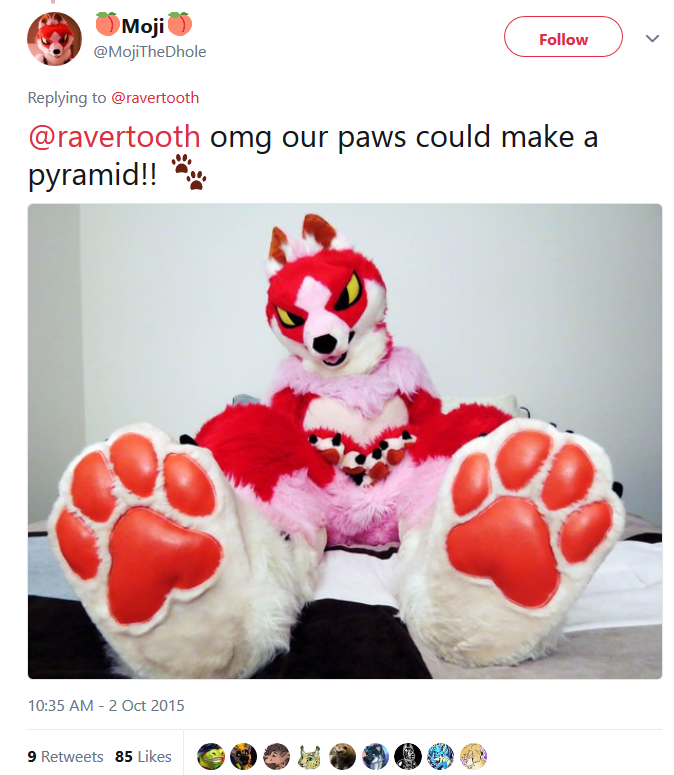Viewport: 674px width, 775px height.
Task: Open Moji's red dhole profile avatar
Action: point(54,39)
